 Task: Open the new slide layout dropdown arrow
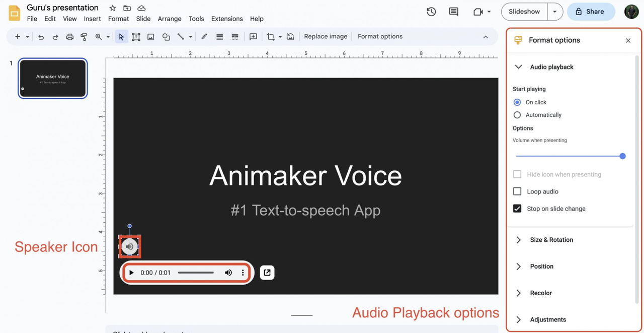pyautogui.click(x=28, y=37)
